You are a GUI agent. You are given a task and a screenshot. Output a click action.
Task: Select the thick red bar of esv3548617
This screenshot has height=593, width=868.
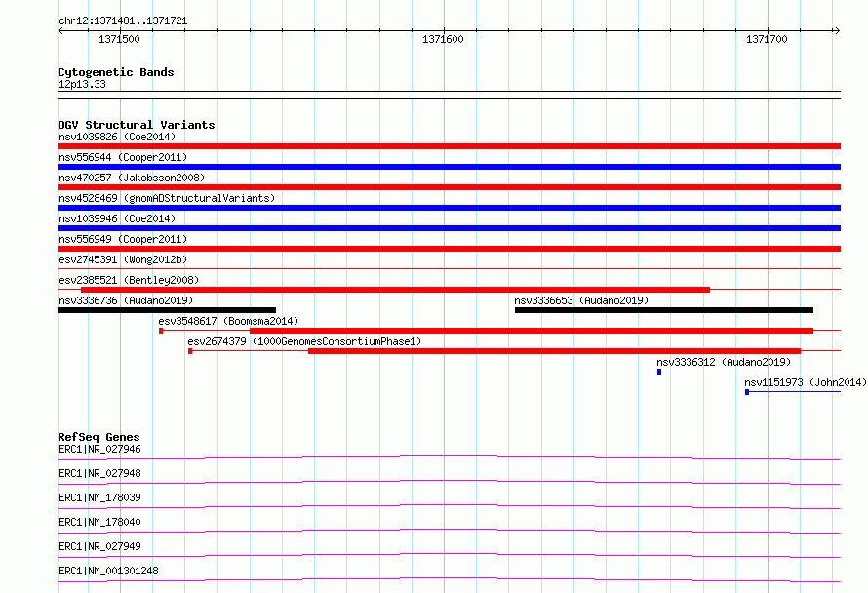(x=532, y=331)
